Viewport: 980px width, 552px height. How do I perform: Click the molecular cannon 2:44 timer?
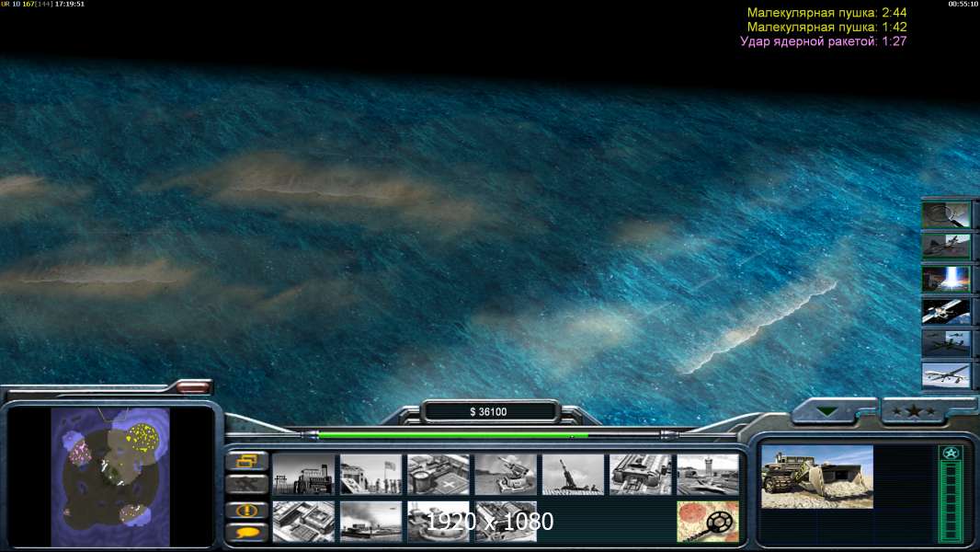pos(826,13)
